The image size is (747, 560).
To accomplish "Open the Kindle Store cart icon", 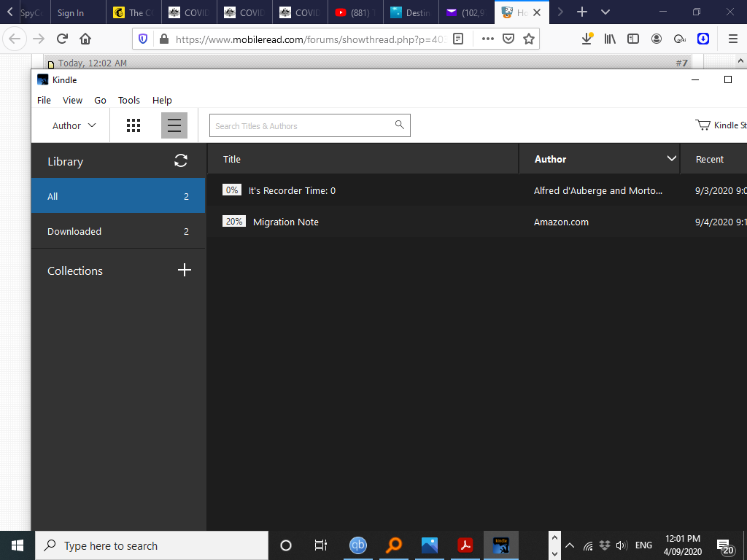I will 703,125.
